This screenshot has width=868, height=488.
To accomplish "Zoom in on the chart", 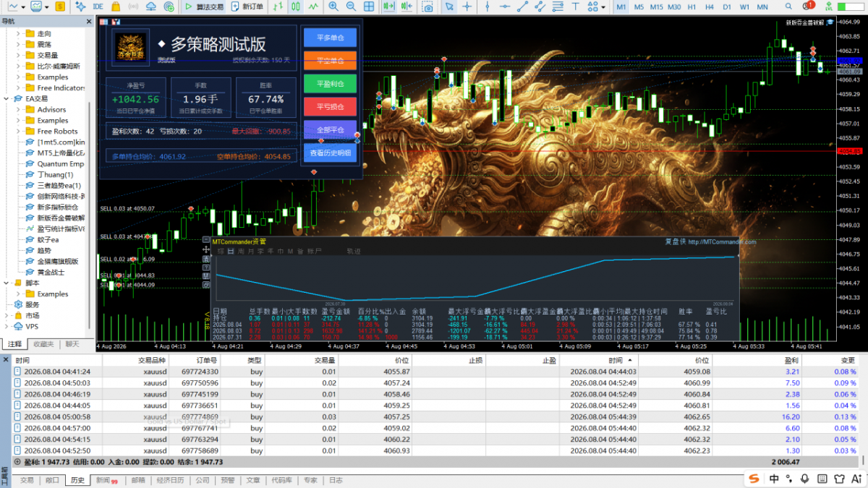I will click(x=333, y=7).
